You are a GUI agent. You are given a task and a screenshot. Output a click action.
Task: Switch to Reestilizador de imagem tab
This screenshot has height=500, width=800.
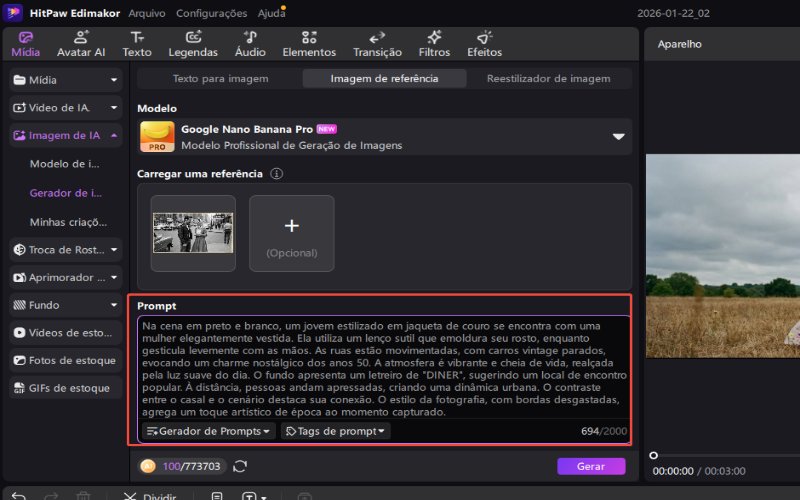click(548, 79)
